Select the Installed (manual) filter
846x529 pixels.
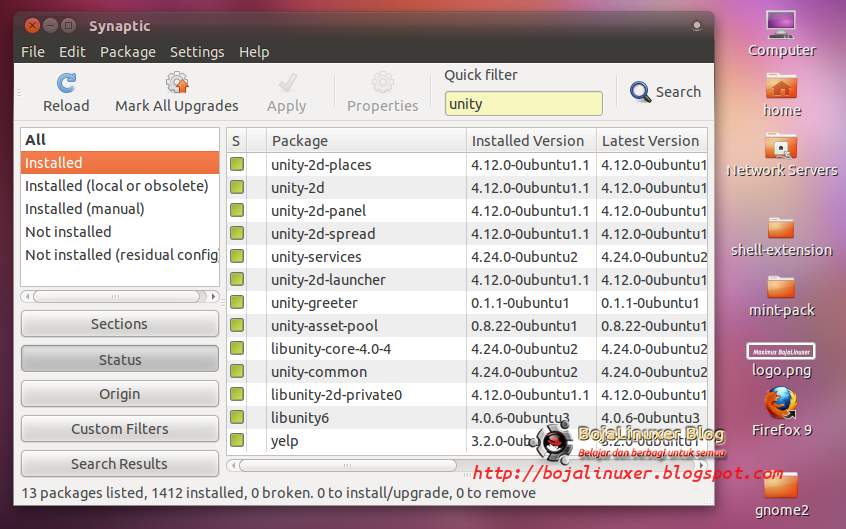[120, 209]
